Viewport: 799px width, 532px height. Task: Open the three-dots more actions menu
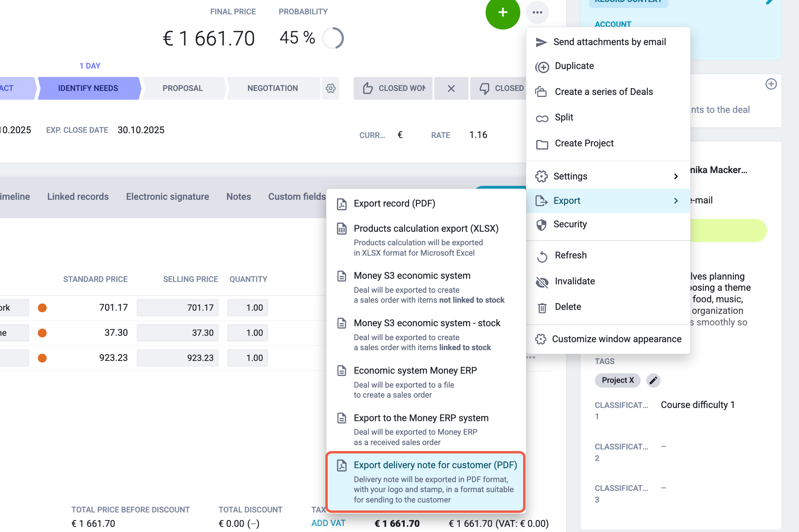[x=537, y=12]
